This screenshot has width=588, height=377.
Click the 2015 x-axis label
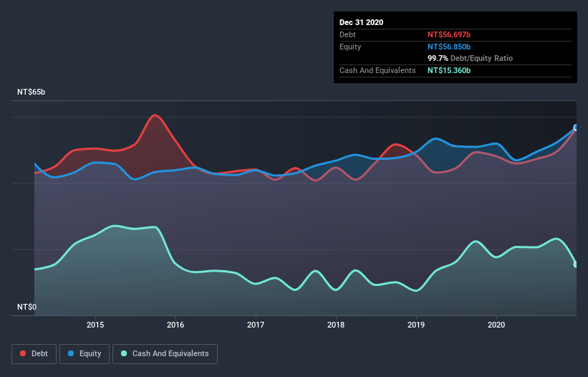(x=95, y=325)
